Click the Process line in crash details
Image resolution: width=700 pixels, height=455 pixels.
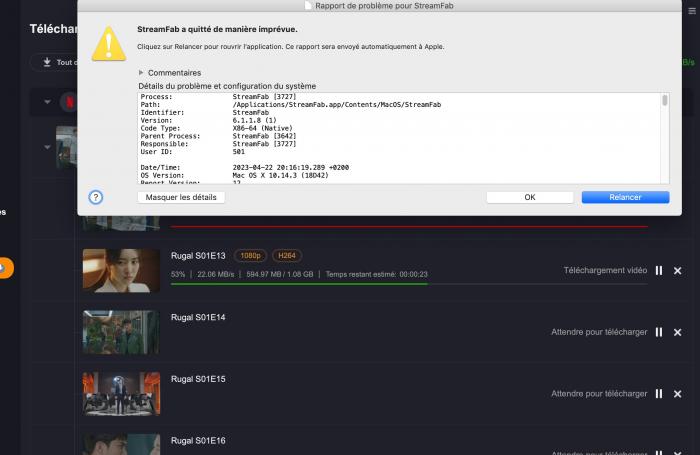coord(218,96)
